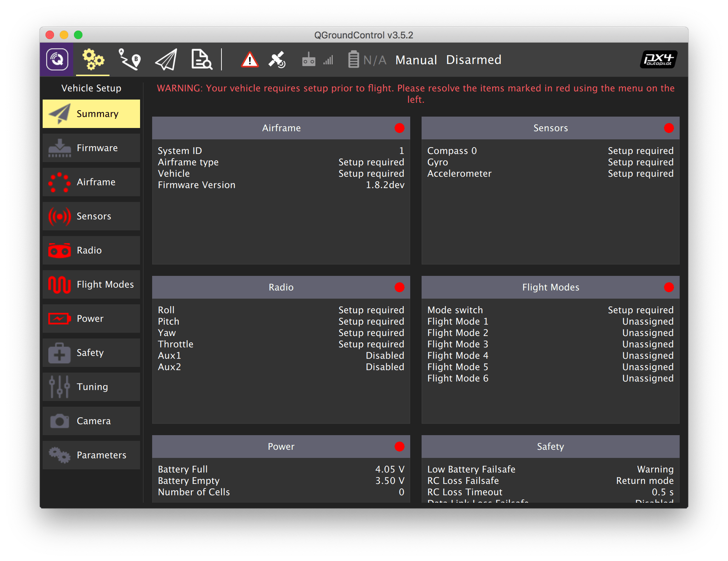Open the Sensors setup page
The height and width of the screenshot is (561, 728).
91,216
